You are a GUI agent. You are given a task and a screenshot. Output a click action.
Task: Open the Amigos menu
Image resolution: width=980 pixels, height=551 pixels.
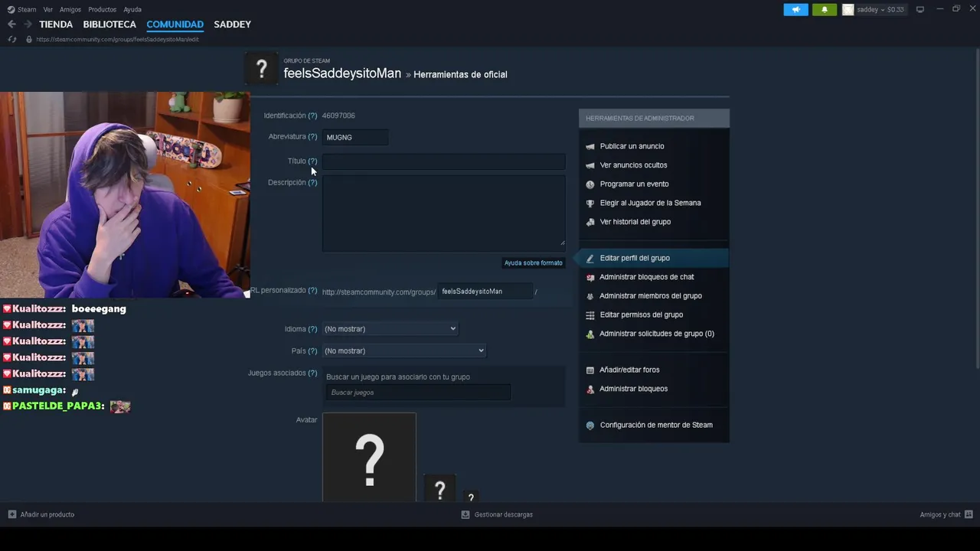70,9
